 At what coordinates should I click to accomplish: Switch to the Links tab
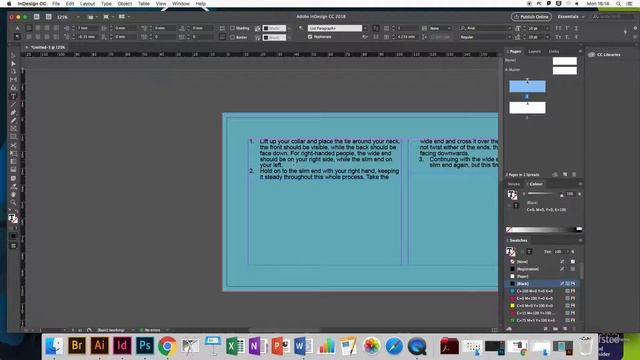pyautogui.click(x=554, y=51)
